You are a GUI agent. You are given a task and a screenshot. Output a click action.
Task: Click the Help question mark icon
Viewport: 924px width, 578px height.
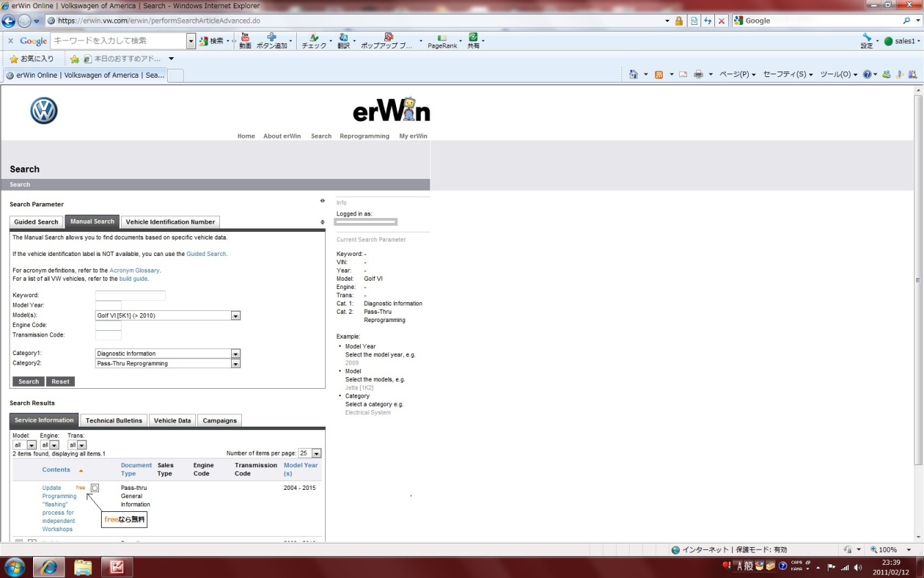coord(867,74)
